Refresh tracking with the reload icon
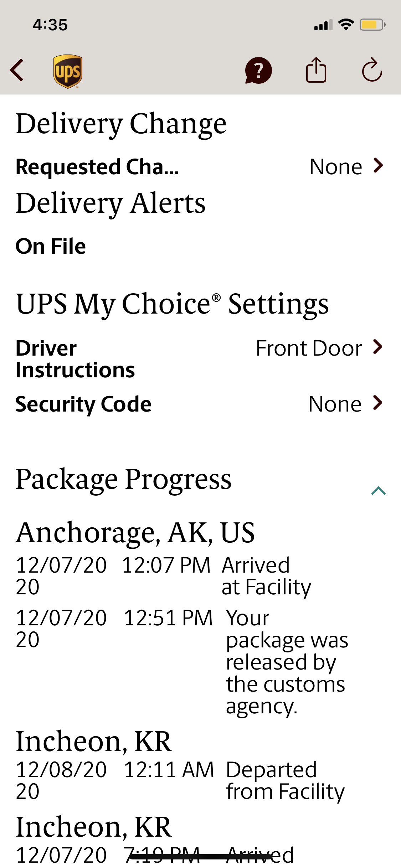Image resolution: width=401 pixels, height=868 pixels. pyautogui.click(x=372, y=70)
